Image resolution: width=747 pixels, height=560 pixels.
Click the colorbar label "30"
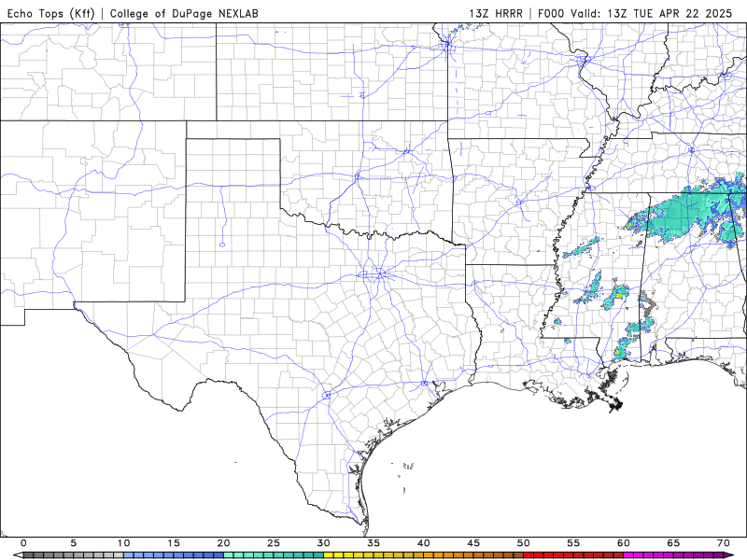[x=323, y=543]
